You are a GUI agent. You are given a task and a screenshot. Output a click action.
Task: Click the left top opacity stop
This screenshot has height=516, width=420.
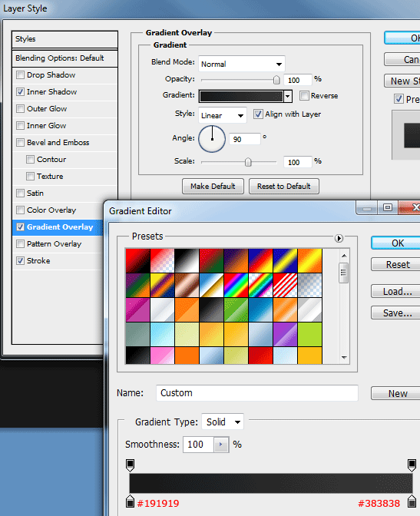click(130, 465)
